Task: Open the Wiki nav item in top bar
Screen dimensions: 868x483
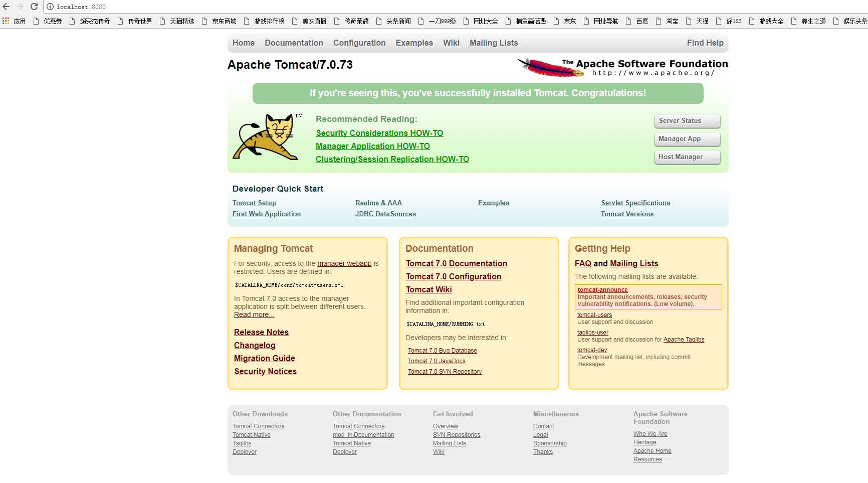Action: (x=451, y=43)
